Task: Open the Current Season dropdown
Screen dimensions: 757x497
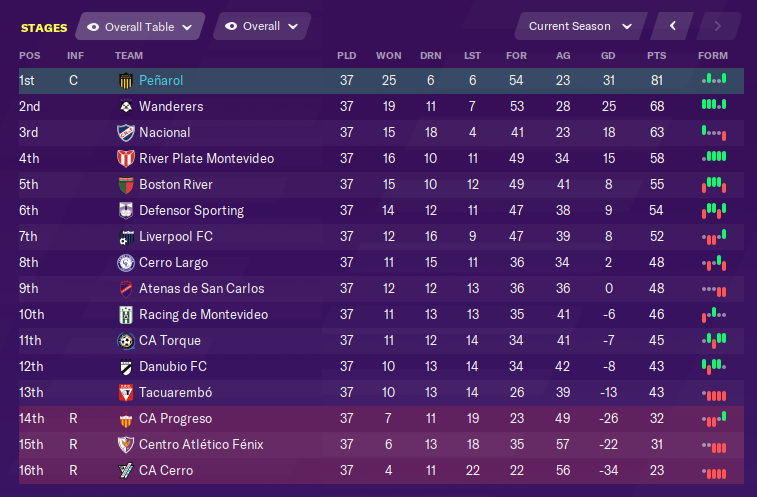Action: coord(580,26)
